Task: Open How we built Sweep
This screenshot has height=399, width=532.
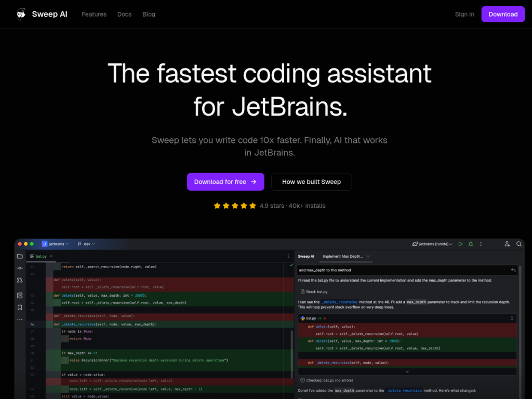Action: pyautogui.click(x=312, y=182)
